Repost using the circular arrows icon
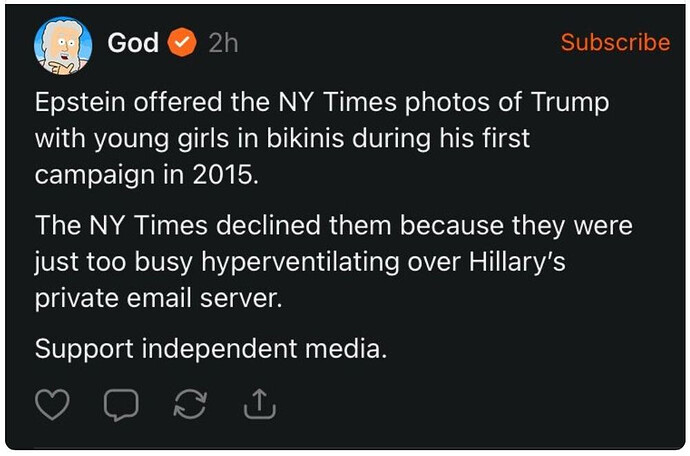Image resolution: width=690 pixels, height=456 pixels. (x=189, y=404)
